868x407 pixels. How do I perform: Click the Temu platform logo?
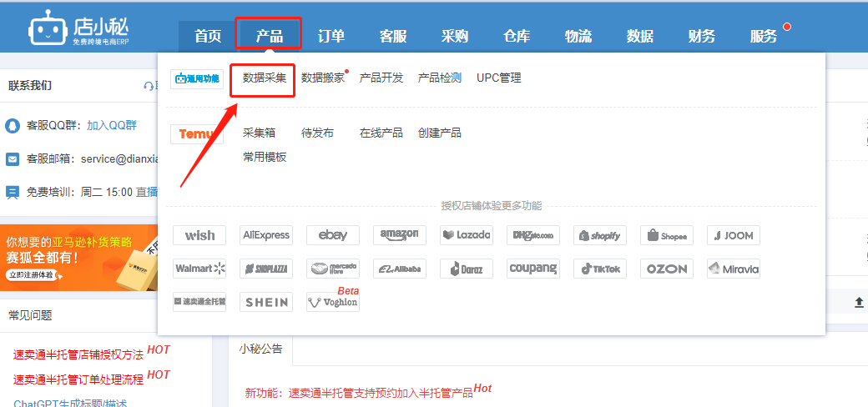coord(197,134)
